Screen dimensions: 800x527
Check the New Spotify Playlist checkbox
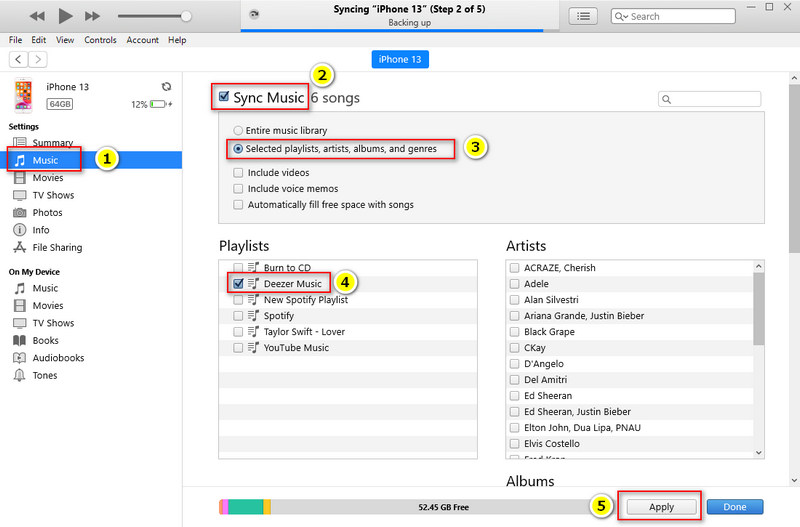click(238, 299)
